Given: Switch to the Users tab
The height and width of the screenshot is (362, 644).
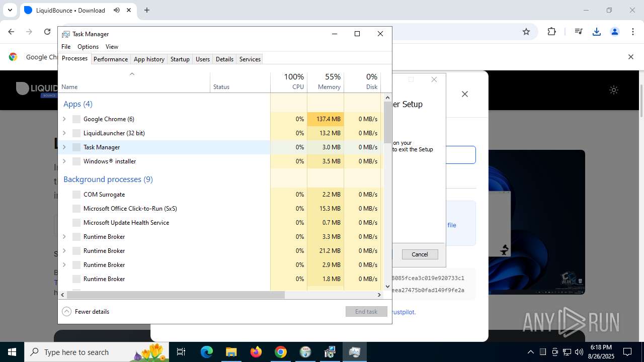Looking at the screenshot, I should [x=203, y=59].
